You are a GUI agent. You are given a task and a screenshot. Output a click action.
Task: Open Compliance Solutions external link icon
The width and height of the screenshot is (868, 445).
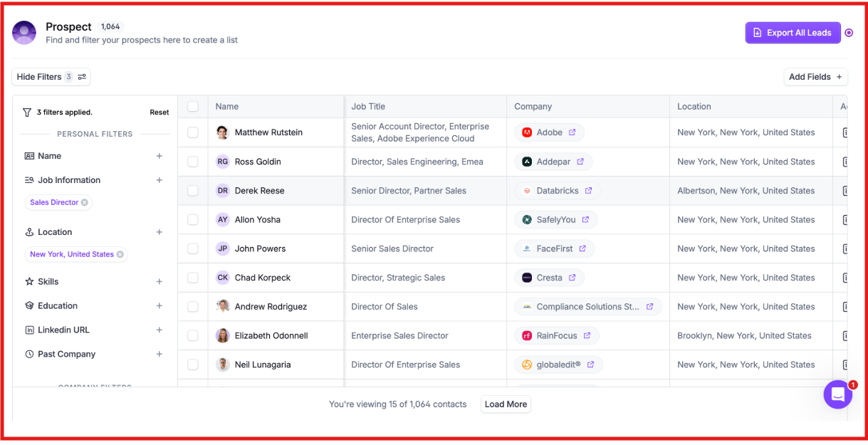pyautogui.click(x=650, y=307)
